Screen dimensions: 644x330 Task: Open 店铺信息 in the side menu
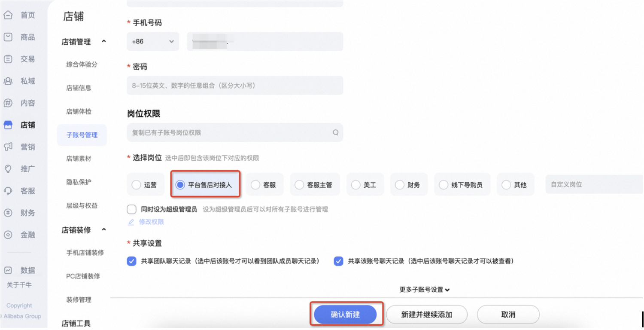tap(79, 88)
